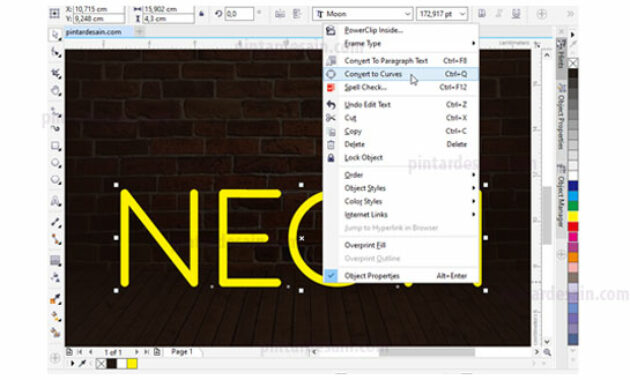Pick the red swatch in the color palette
This screenshot has width=630, height=380.
click(573, 227)
